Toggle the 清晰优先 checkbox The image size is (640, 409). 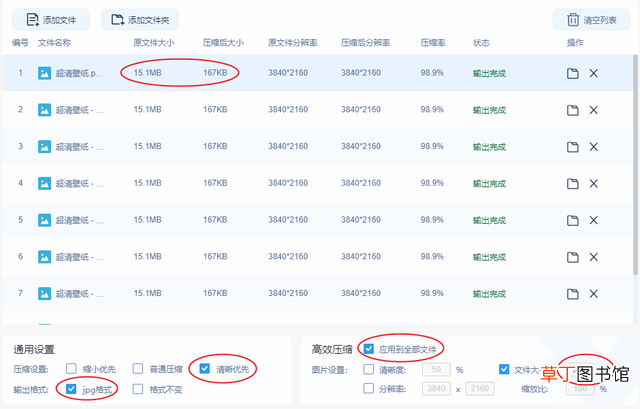(204, 369)
